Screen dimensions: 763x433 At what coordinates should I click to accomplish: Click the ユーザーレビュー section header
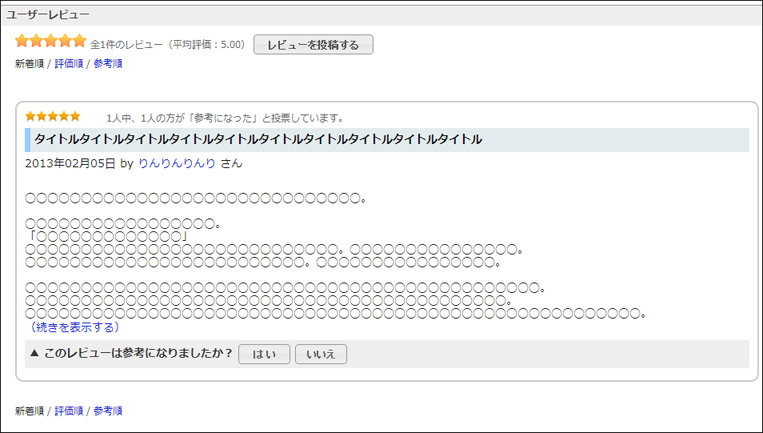(48, 14)
